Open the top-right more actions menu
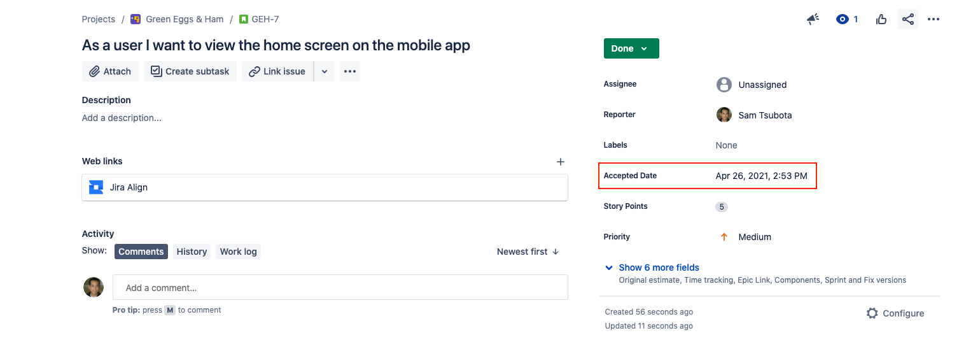Image resolution: width=980 pixels, height=363 pixels. pos(934,19)
